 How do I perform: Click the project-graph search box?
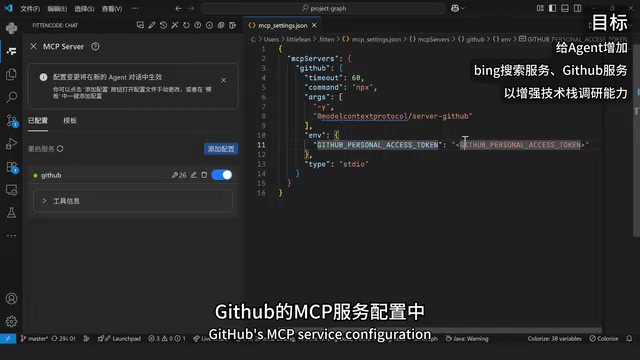click(x=323, y=8)
